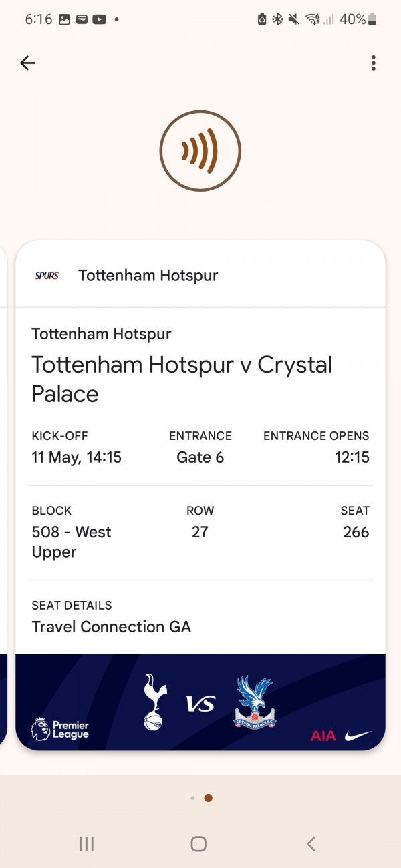This screenshot has width=401, height=868.
Task: Tap the Crystal Palace eagle crest
Action: (255, 702)
